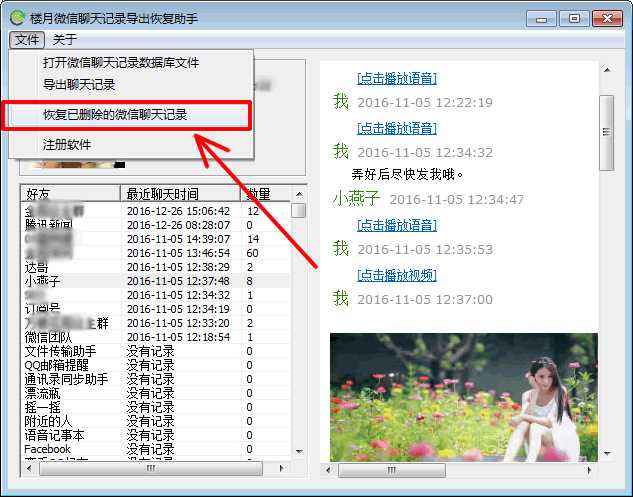Image resolution: width=633 pixels, height=497 pixels.
Task: Sort by 最近聊天时间 column header
Action: point(181,194)
